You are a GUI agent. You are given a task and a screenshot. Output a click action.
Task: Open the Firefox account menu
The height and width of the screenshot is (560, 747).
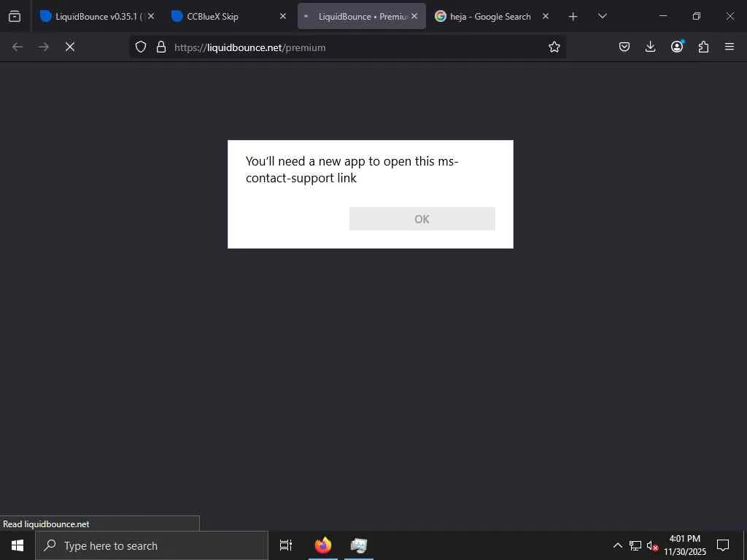point(677,47)
